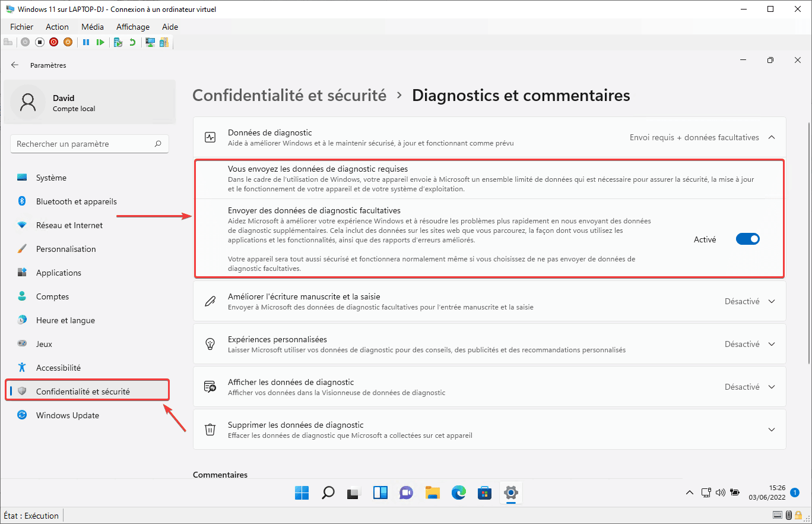
Task: Collapse the Données de diagnostic section chevron
Action: pyautogui.click(x=771, y=137)
